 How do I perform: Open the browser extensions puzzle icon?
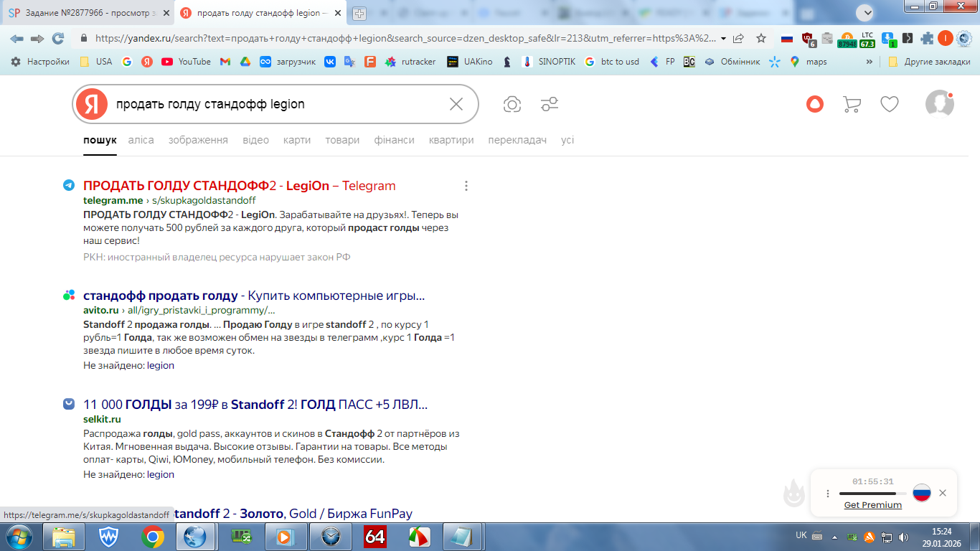[927, 39]
